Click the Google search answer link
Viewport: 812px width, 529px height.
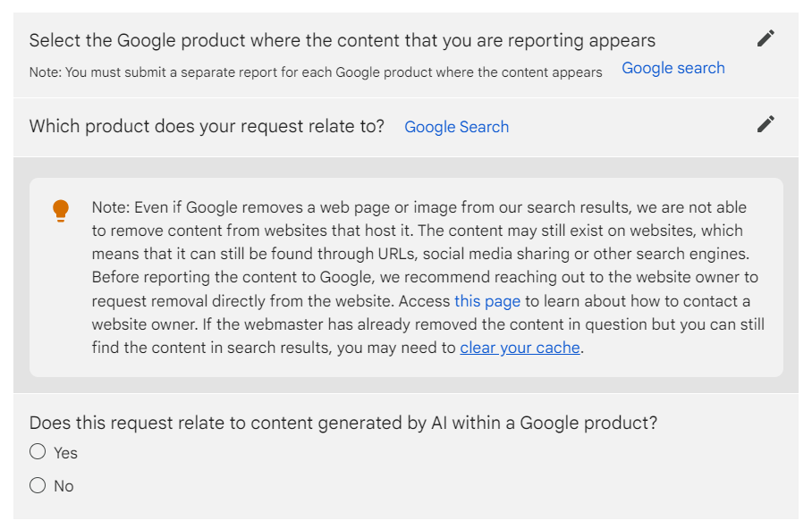coord(672,68)
